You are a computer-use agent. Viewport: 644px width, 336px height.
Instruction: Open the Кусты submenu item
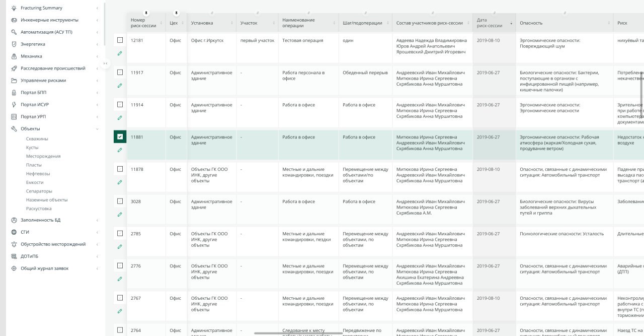[32, 148]
